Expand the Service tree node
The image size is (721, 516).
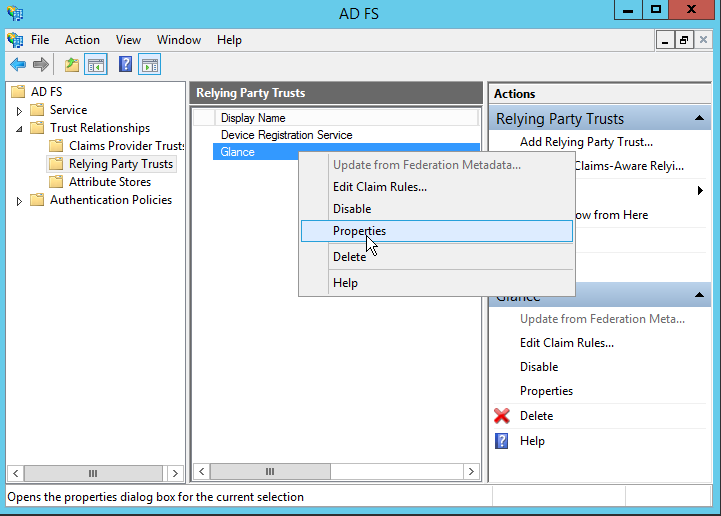point(19,110)
